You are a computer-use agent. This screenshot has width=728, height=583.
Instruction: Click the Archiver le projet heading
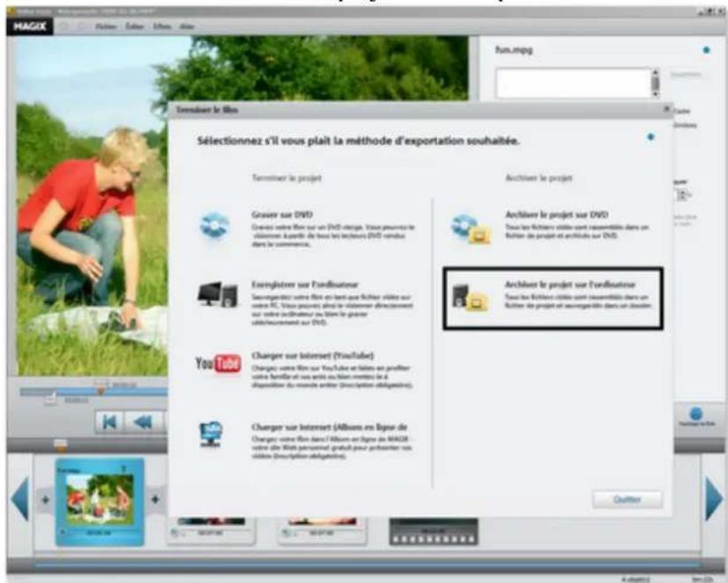coord(539,178)
